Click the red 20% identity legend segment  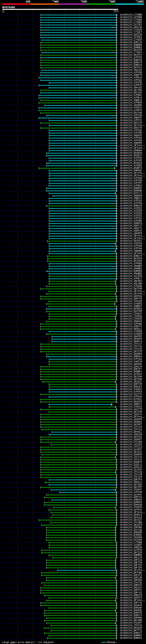(x=16, y=4)
